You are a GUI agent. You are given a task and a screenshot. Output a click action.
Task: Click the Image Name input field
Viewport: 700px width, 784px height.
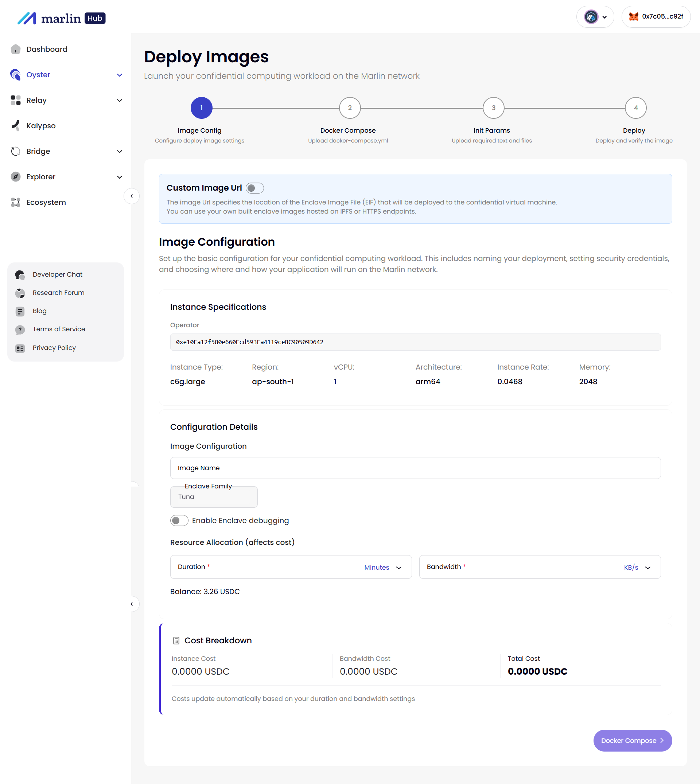click(x=415, y=468)
